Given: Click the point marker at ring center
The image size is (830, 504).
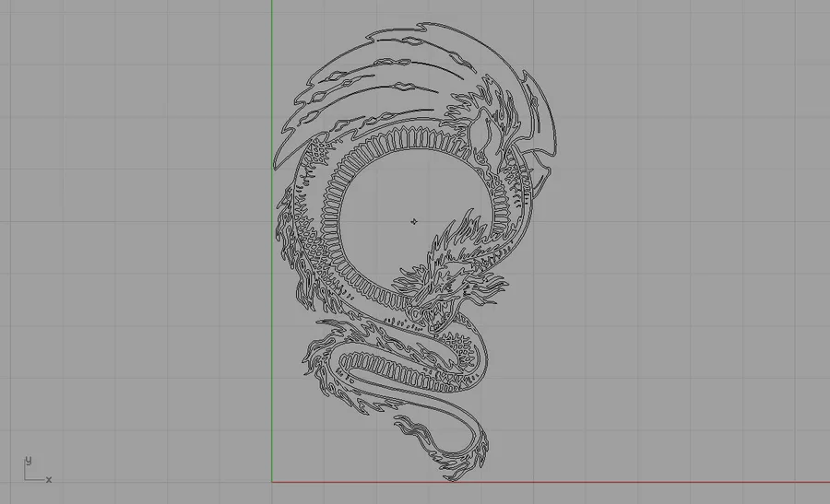Looking at the screenshot, I should (x=414, y=221).
